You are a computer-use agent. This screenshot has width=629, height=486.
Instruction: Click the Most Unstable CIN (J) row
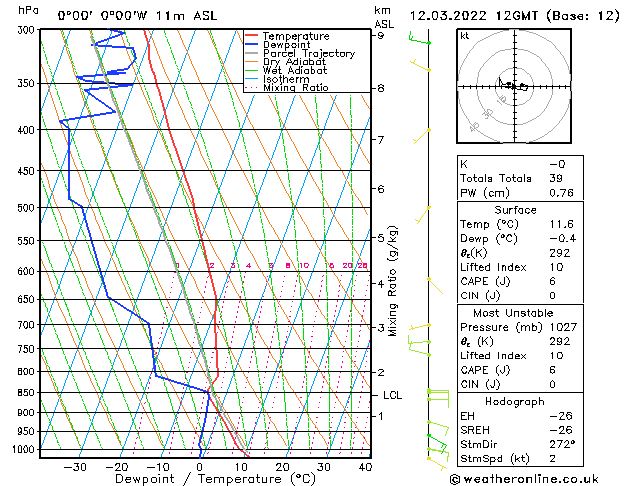click(520, 384)
